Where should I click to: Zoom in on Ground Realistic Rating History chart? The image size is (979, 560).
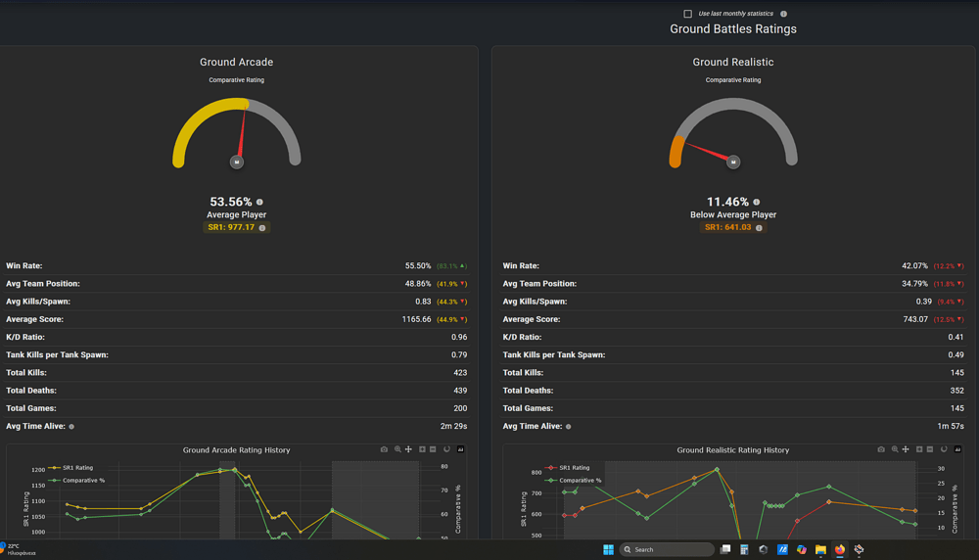point(919,449)
